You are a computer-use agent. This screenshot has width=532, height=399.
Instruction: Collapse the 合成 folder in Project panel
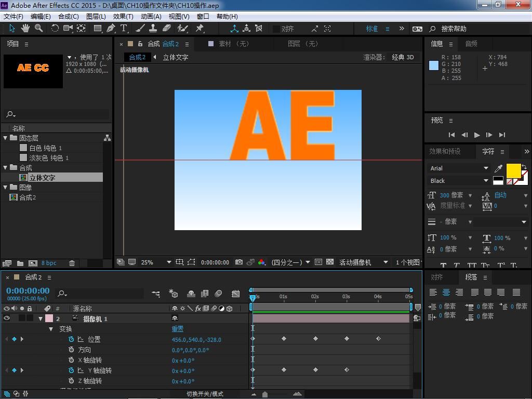point(5,168)
